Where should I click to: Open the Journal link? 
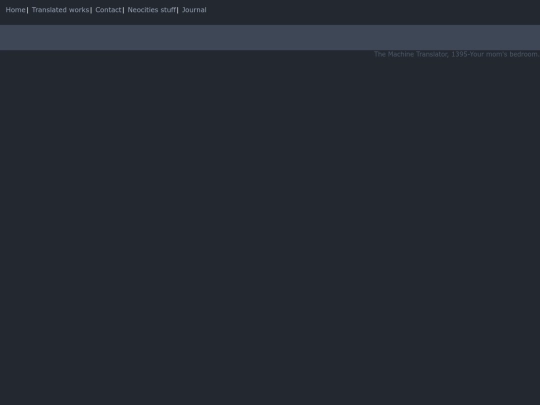pos(194,10)
